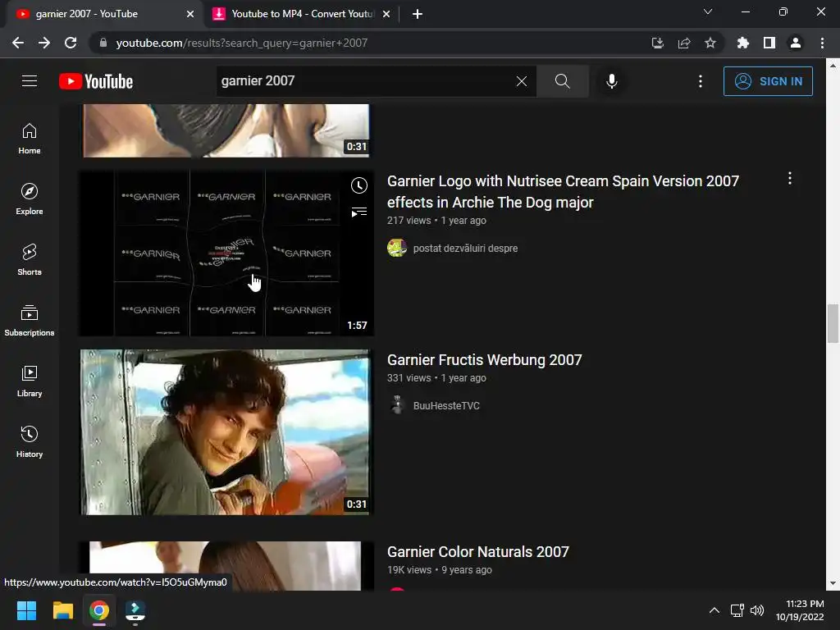
Task: View site information lock icon
Action: tap(103, 43)
